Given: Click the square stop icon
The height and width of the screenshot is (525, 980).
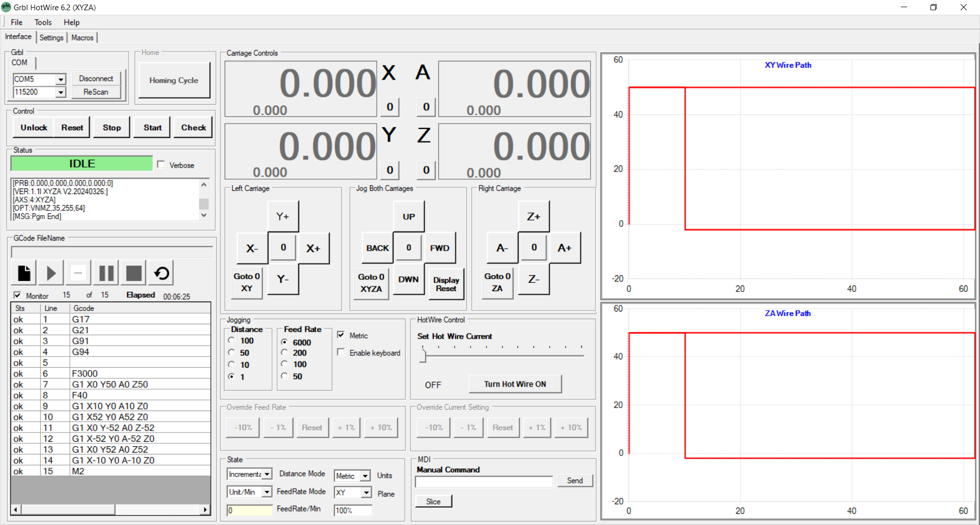Looking at the screenshot, I should pos(134,273).
